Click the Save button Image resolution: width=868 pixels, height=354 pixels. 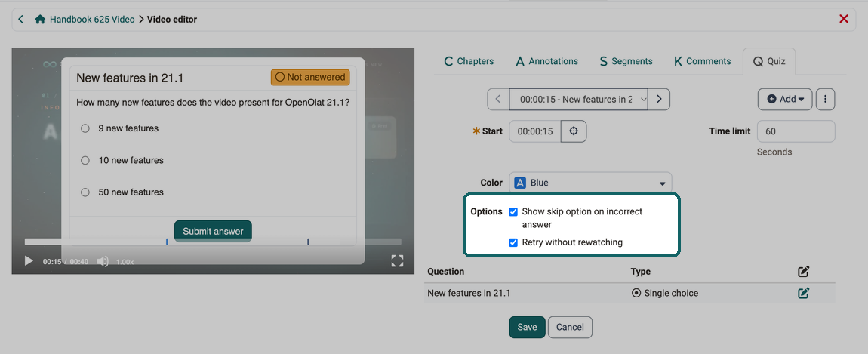(x=527, y=327)
